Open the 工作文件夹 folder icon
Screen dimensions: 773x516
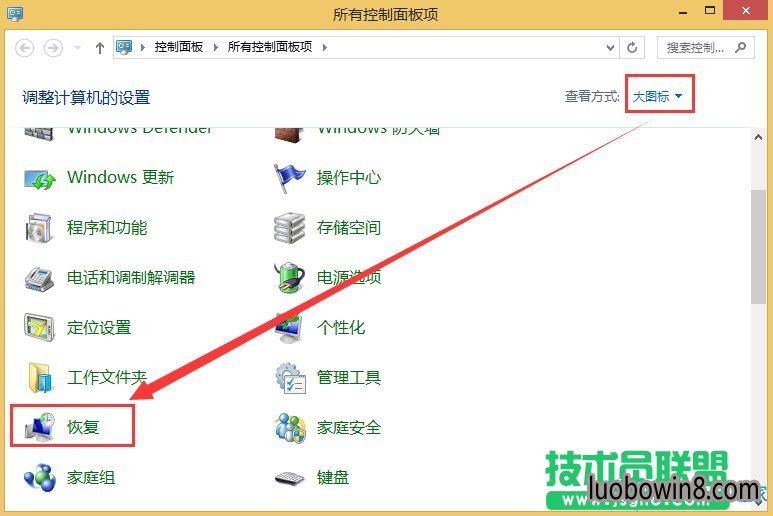point(39,378)
